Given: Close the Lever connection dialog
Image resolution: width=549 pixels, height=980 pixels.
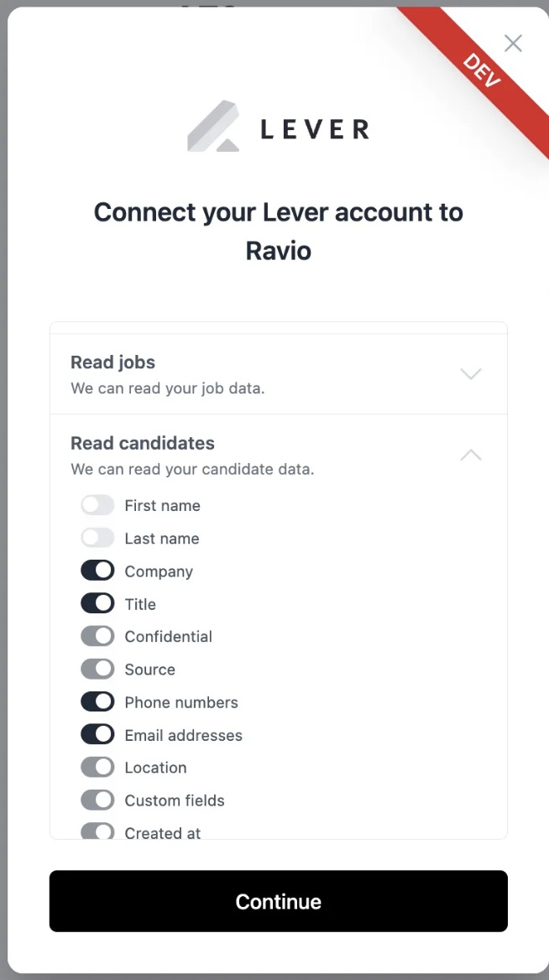Looking at the screenshot, I should pyautogui.click(x=514, y=43).
